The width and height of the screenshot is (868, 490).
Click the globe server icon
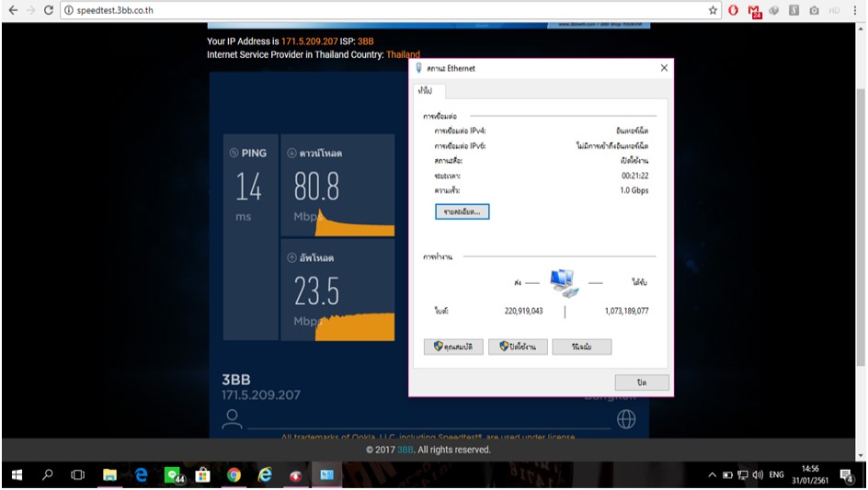click(x=626, y=419)
